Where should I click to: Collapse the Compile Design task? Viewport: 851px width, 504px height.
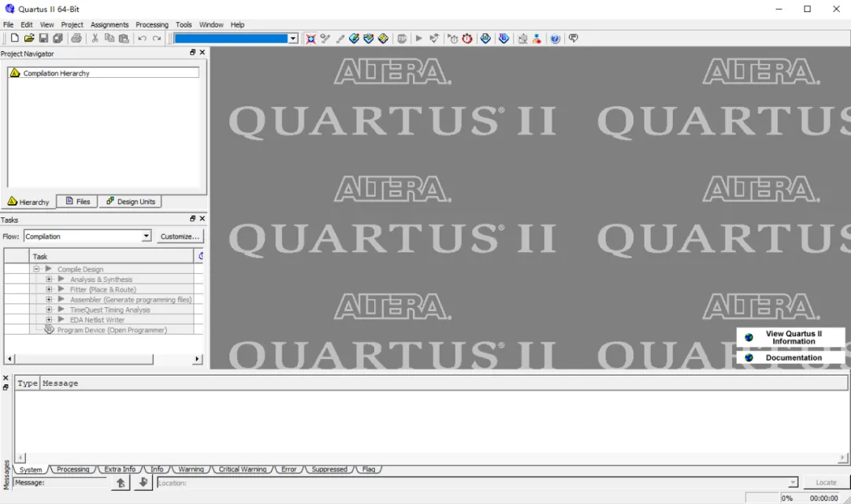click(x=36, y=269)
